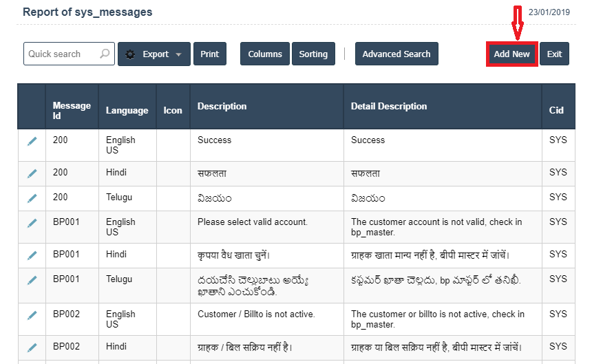Image resolution: width=592 pixels, height=364 pixels.
Task: Open the Export dropdown menu
Action: tap(154, 54)
